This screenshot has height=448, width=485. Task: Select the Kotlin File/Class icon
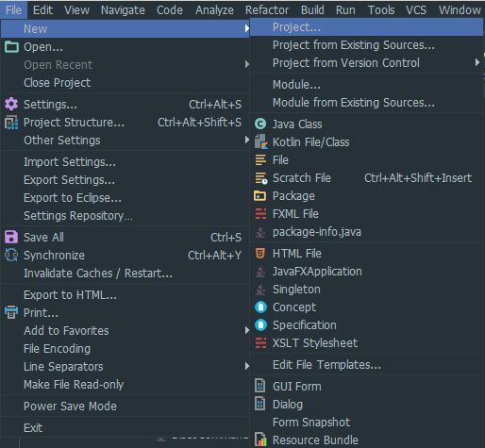coord(261,141)
